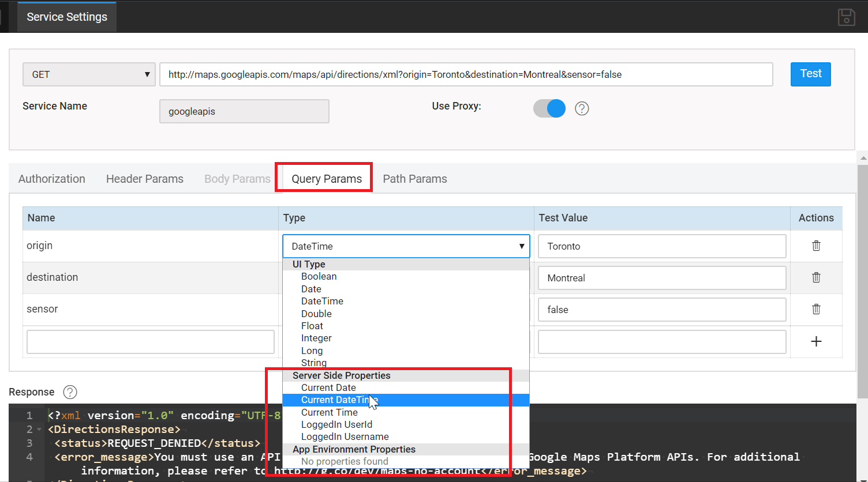The height and width of the screenshot is (482, 868).
Task: Delete the destination query parameter
Action: [816, 277]
